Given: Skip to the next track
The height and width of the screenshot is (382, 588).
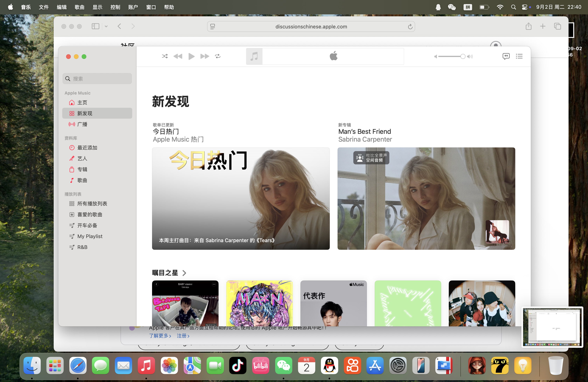Looking at the screenshot, I should click(205, 56).
